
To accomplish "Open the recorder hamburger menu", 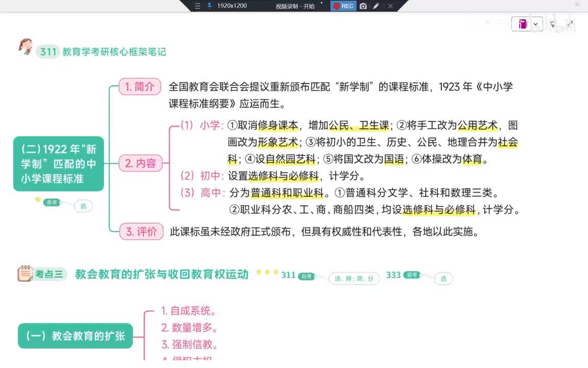I will click(x=197, y=6).
